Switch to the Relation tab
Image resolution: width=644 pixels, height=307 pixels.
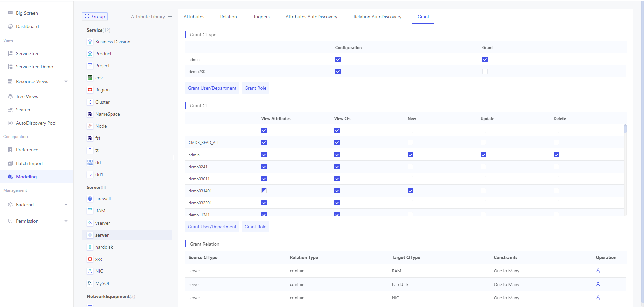click(229, 17)
